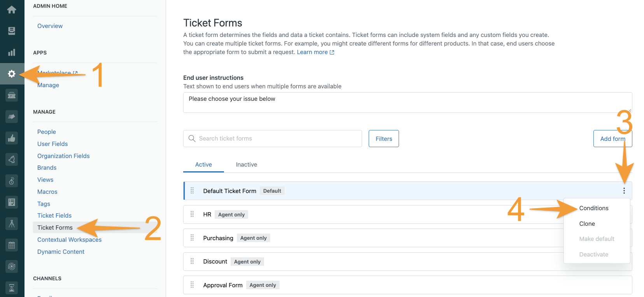This screenshot has height=297, width=644.
Task: Click the Add form button
Action: click(612, 139)
